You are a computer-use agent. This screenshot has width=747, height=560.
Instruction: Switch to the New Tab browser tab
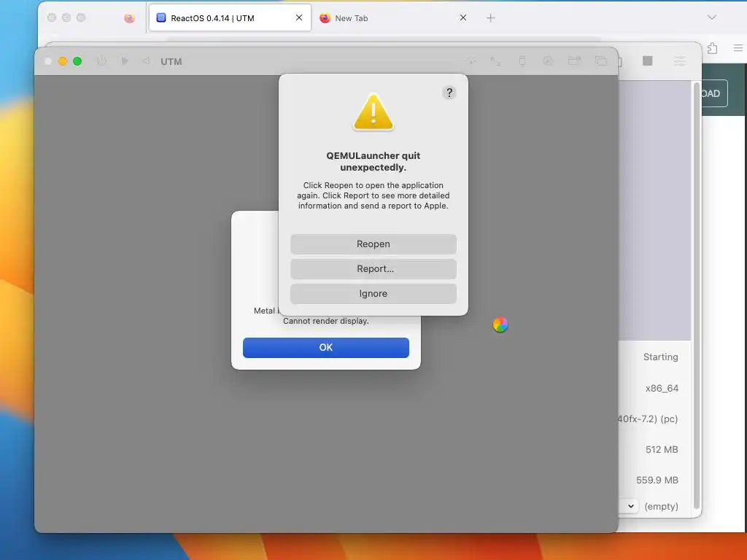coord(393,17)
